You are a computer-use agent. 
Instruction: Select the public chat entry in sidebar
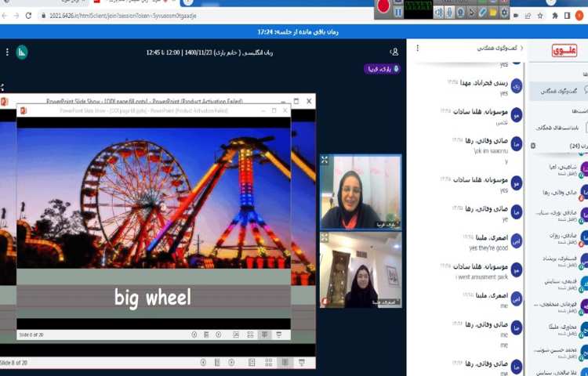tap(558, 91)
